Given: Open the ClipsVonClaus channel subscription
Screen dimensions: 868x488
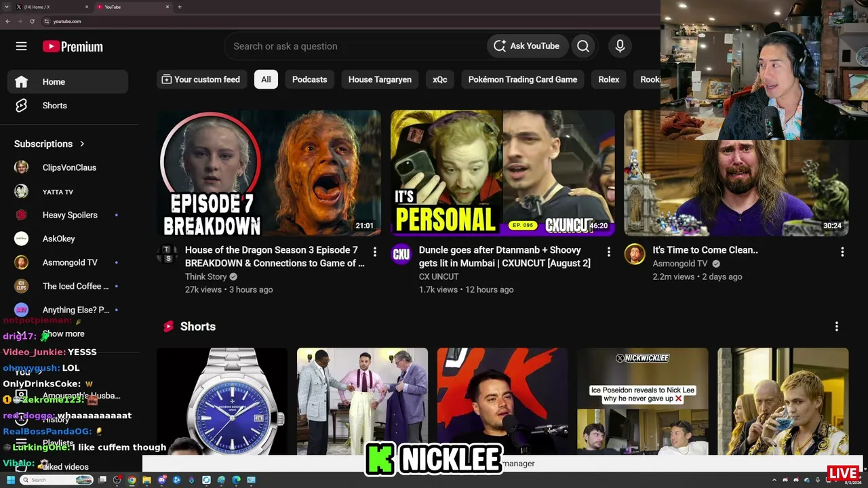Looking at the screenshot, I should pyautogui.click(x=68, y=167).
